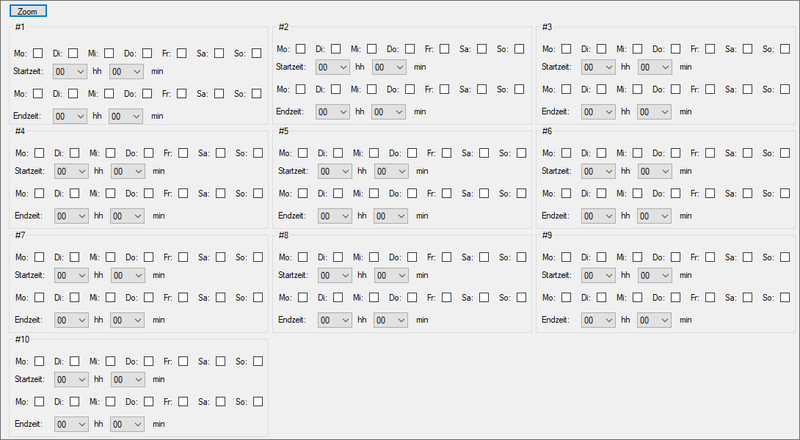Click the Zoom button
The height and width of the screenshot is (440, 800).
[27, 10]
